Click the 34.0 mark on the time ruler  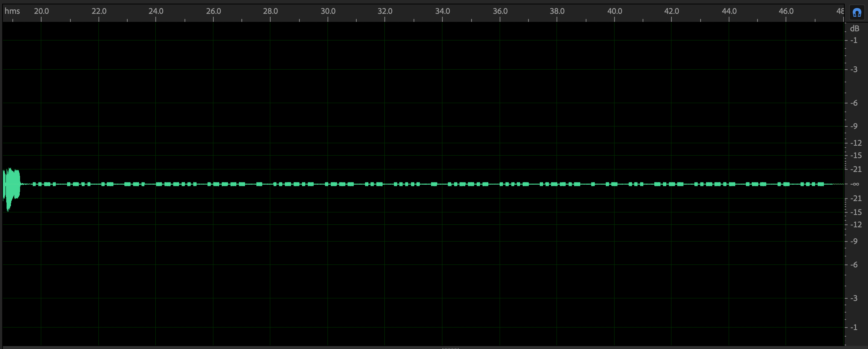coord(442,11)
